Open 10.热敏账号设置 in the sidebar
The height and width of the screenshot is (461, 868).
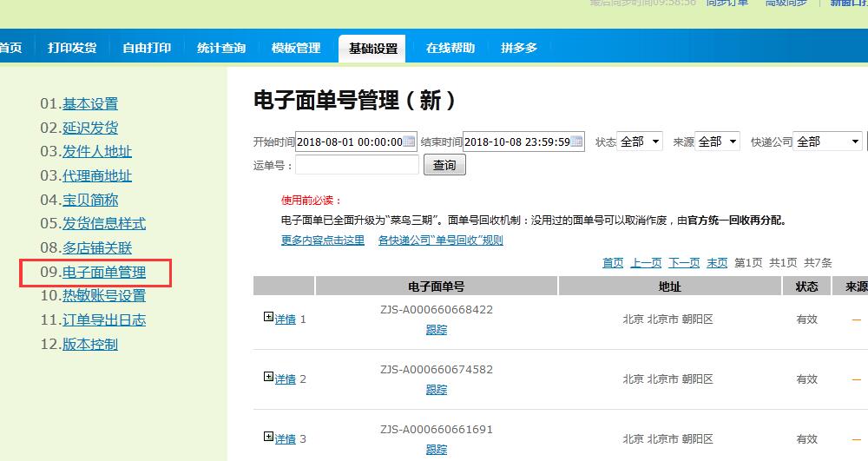click(103, 296)
